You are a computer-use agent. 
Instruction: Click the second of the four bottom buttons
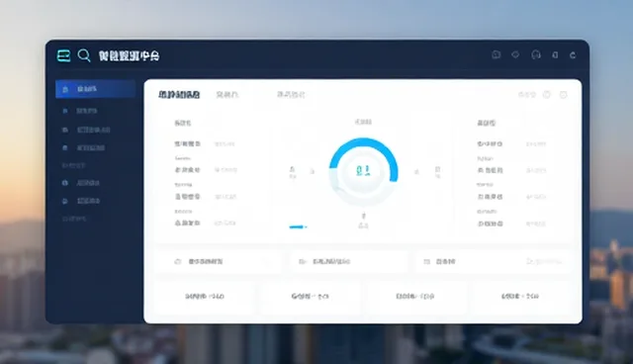310,297
